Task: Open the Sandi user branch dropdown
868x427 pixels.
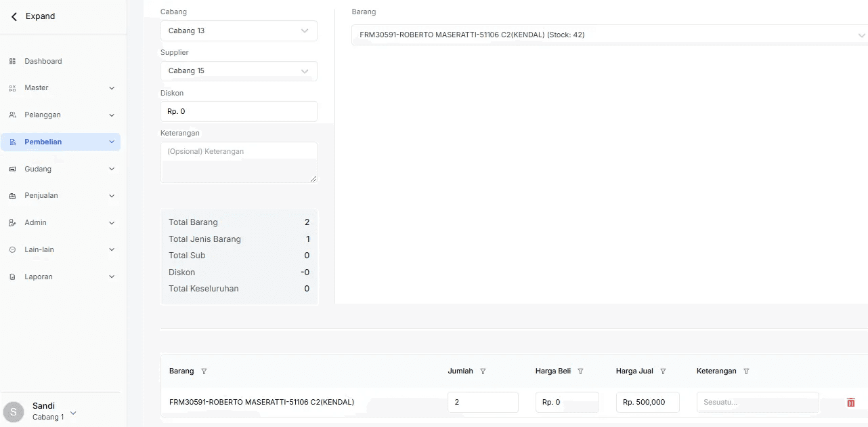Action: point(73,413)
